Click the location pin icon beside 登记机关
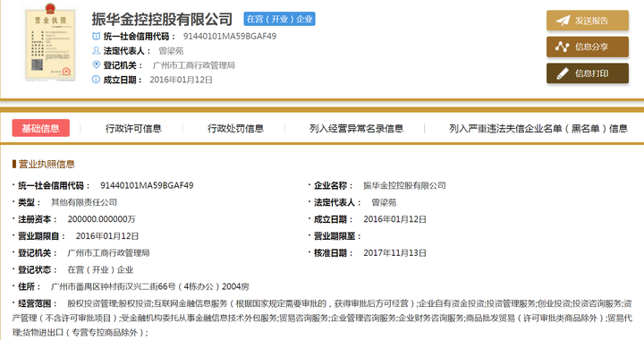This screenshot has width=644, height=340. (x=96, y=64)
